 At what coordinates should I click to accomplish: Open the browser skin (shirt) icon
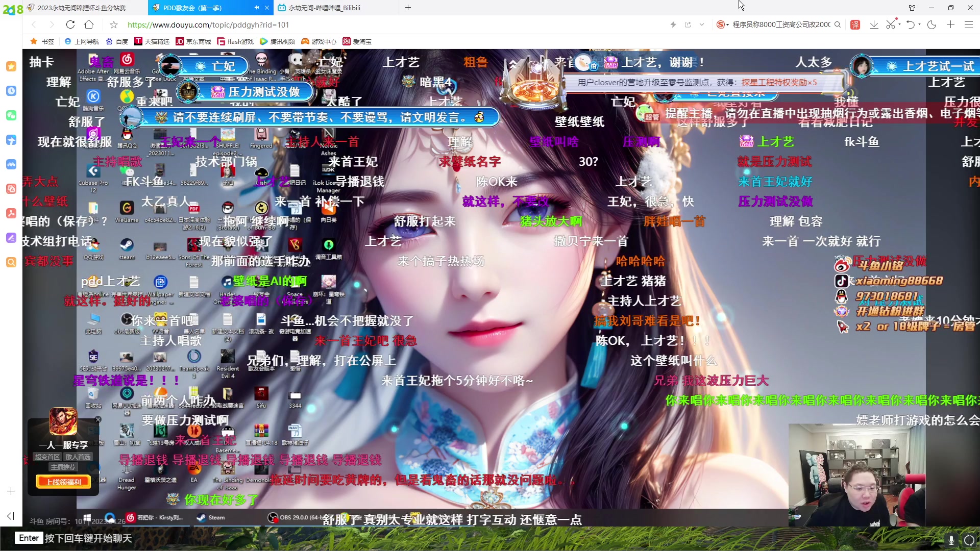tap(912, 8)
